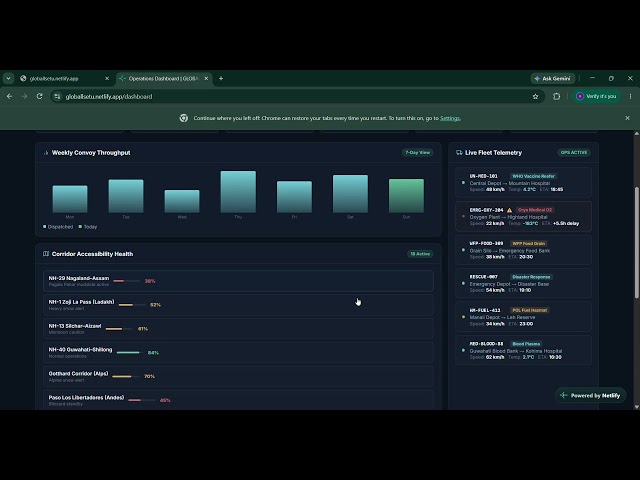Click the Tuesday throughput bar
Viewport: 640px width, 480px height.
(x=126, y=196)
